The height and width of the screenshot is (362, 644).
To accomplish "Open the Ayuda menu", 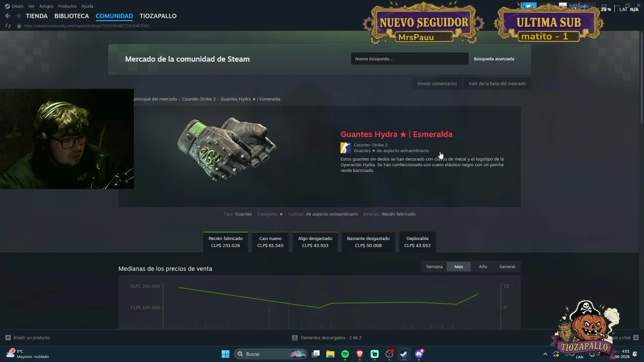I will click(87, 6).
